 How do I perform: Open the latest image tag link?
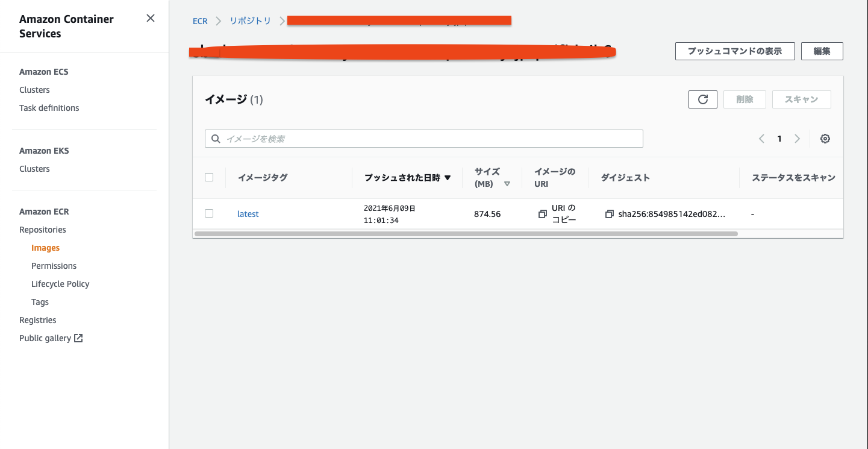click(x=248, y=214)
